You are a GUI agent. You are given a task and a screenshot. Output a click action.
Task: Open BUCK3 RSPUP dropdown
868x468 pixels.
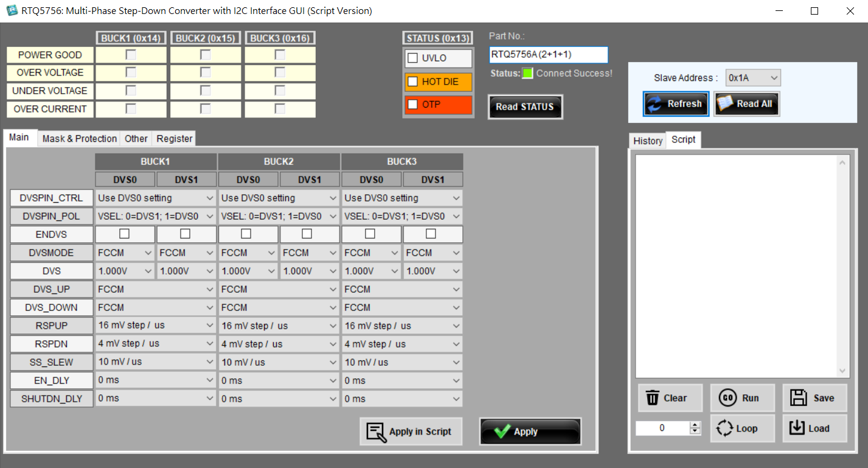tap(401, 326)
